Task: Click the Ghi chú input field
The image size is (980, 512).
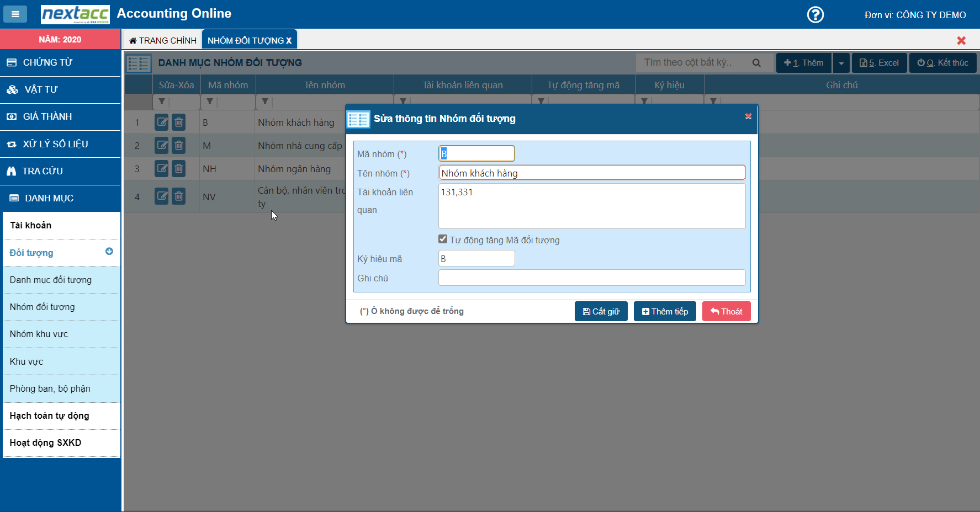Action: coord(591,278)
